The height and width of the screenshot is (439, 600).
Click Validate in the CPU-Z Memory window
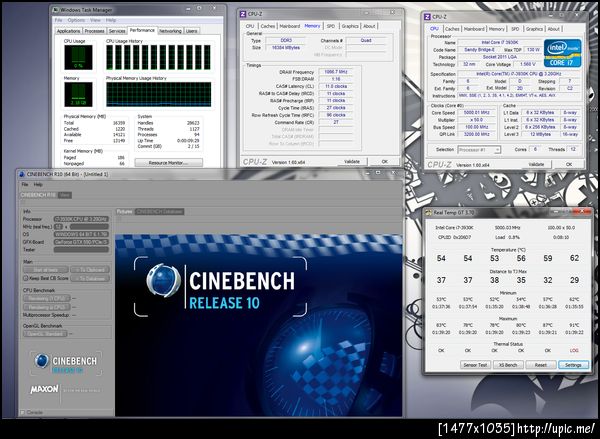coord(352,162)
